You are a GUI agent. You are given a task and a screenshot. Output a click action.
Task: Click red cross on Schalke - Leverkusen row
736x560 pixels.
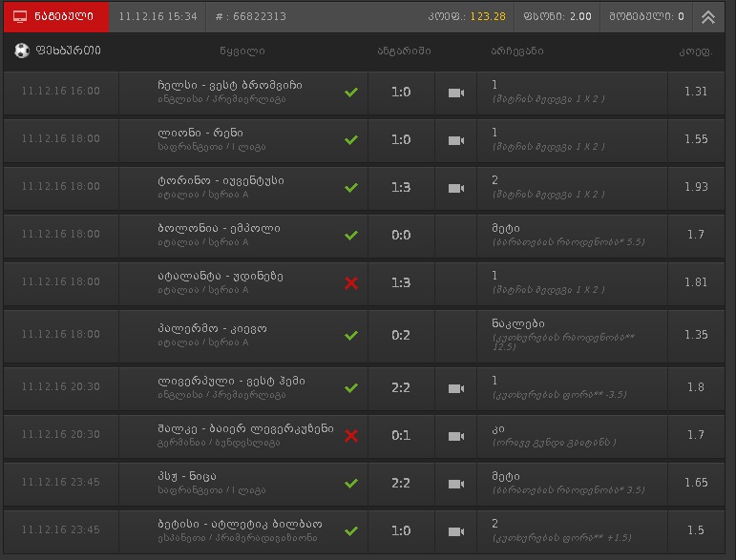point(351,436)
